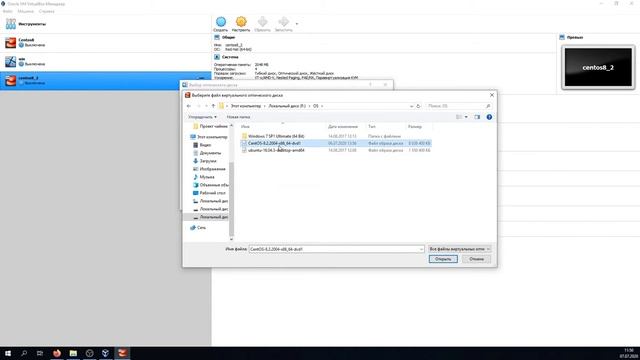The width and height of the screenshot is (640, 360).
Task: Open Изображения in the navigation pane
Action: [209, 169]
